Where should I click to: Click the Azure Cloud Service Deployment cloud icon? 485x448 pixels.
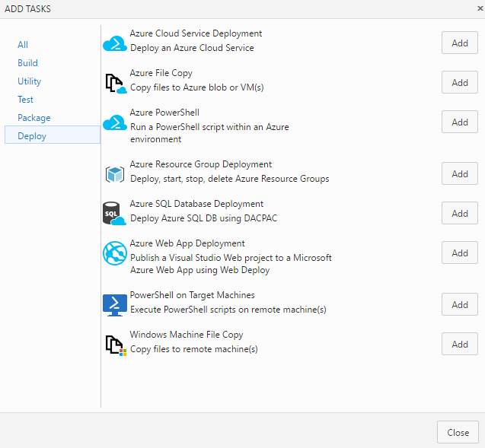point(115,43)
